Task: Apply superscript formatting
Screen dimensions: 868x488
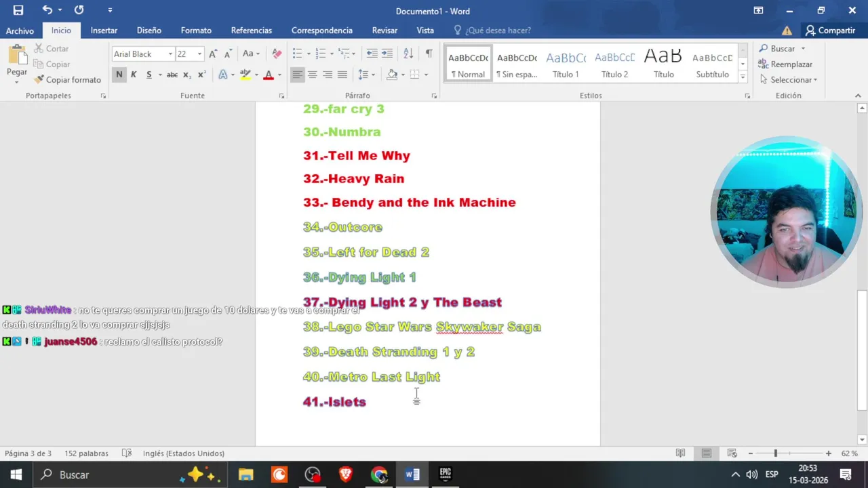Action: tap(201, 75)
